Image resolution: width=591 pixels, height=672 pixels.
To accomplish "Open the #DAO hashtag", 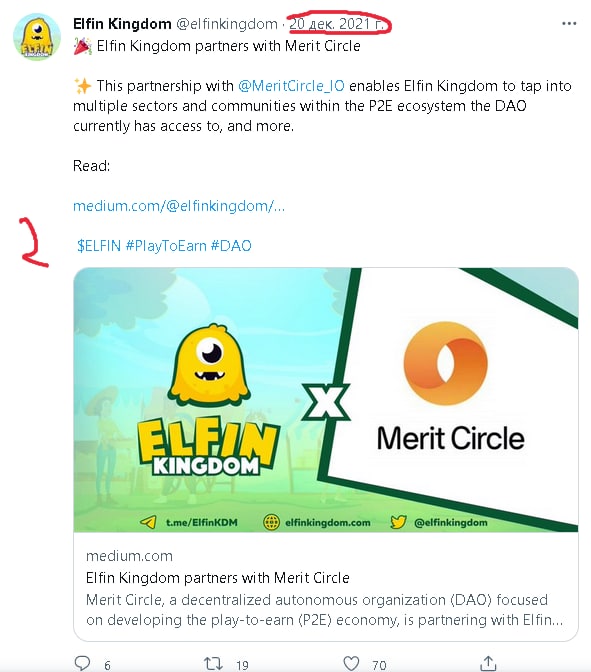I will pos(231,246).
